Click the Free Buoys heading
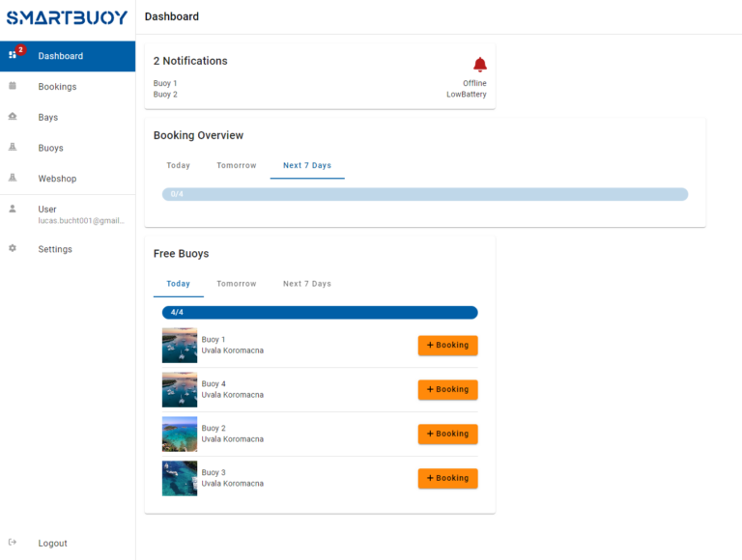The image size is (742, 560). (x=182, y=254)
